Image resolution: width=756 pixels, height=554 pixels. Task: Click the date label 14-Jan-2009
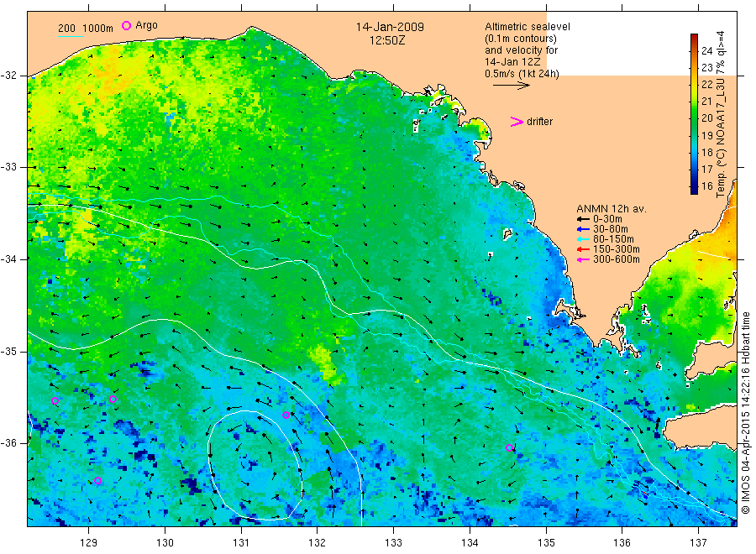pos(390,27)
